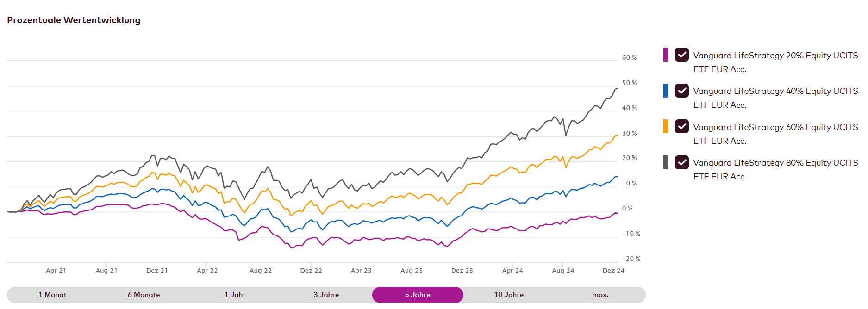This screenshot has width=868, height=309.
Task: Toggle Vanguard LifeStrategy 80% Equity checkbox
Action: point(681,162)
